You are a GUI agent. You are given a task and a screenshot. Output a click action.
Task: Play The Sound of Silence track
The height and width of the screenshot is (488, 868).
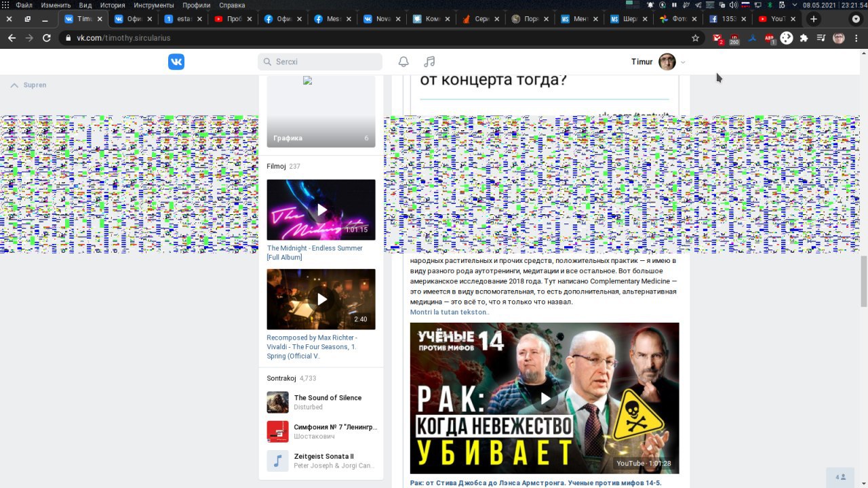pos(277,402)
